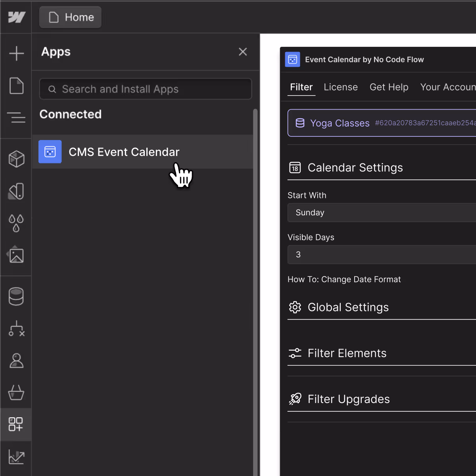Open the Pages panel icon
The height and width of the screenshot is (476, 476).
click(16, 86)
